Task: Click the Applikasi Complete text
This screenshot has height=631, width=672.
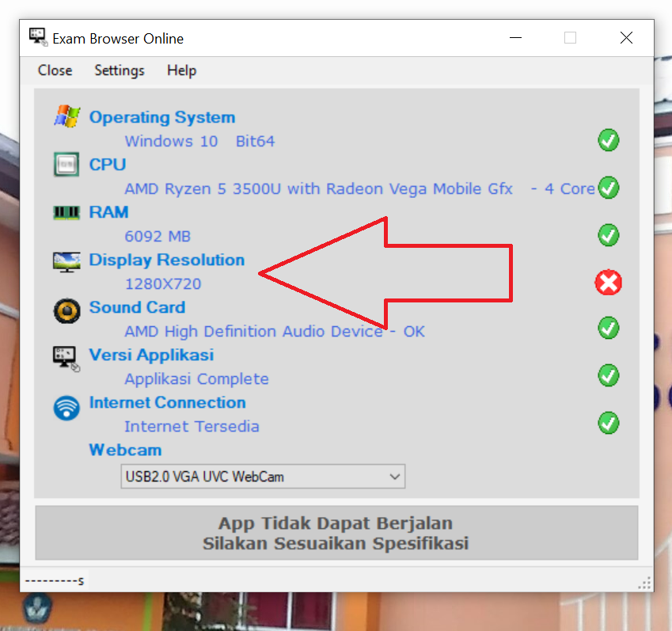Action: point(197,379)
